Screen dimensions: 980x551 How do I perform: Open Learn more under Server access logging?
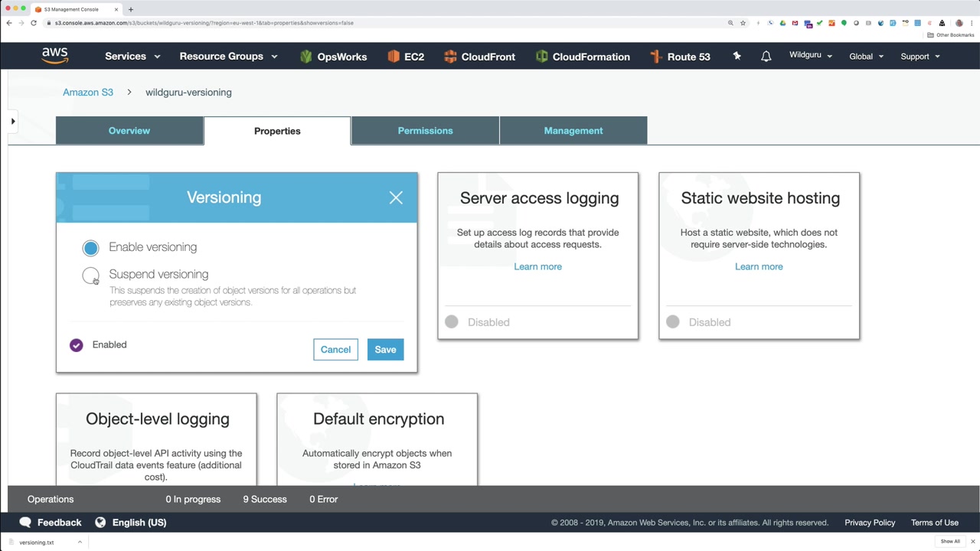point(537,267)
